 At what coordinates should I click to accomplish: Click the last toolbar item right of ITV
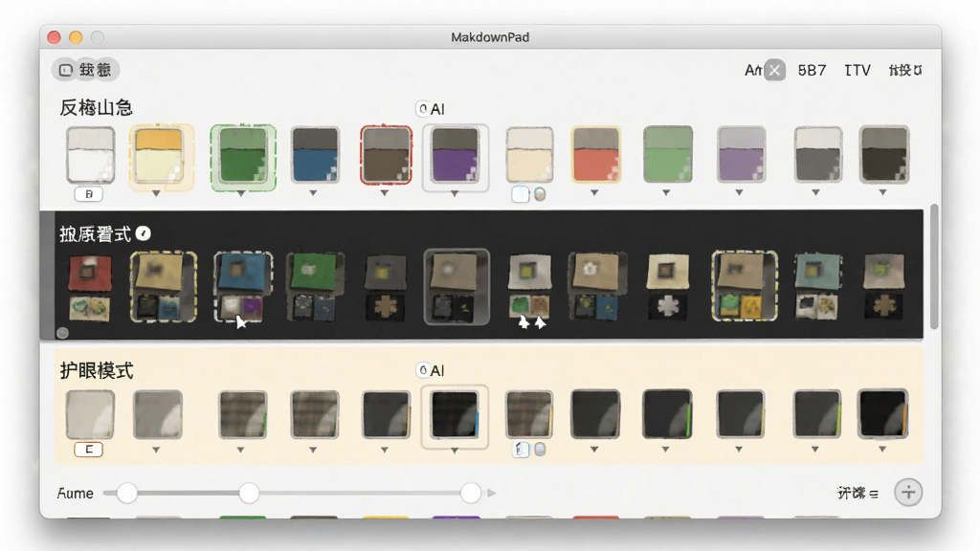tap(905, 70)
